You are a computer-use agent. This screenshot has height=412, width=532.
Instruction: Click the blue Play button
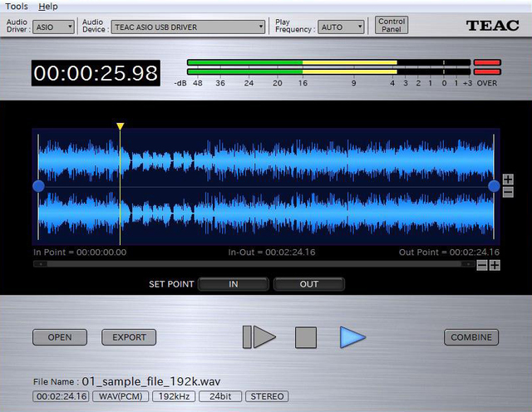(352, 337)
